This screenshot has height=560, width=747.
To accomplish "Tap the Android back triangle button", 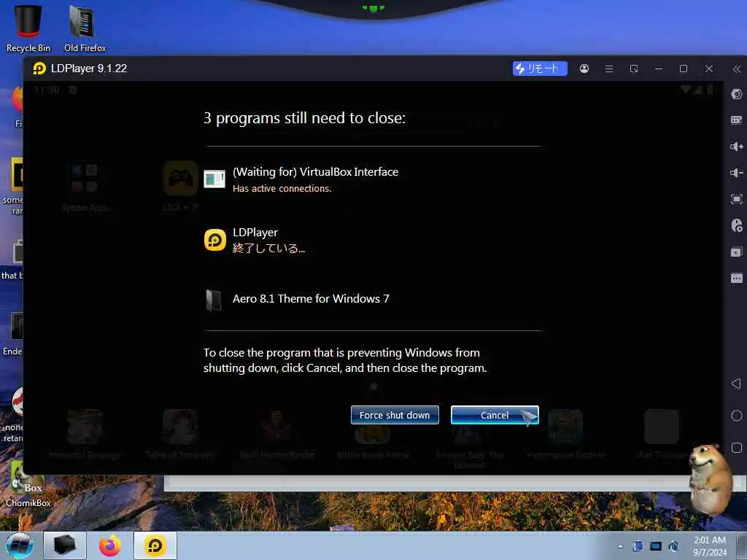I will point(736,384).
